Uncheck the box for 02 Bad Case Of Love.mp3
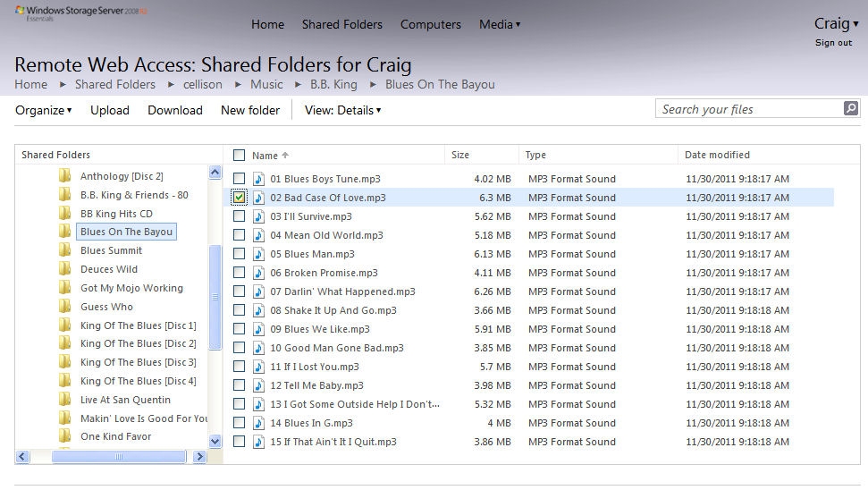868x490 pixels. click(x=240, y=197)
